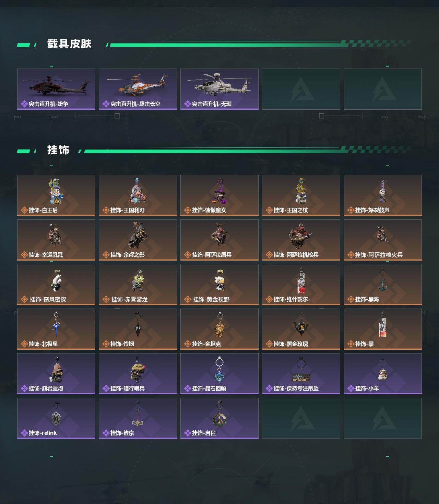The image size is (439, 504).
Task: Pick the 挂饰-保持专注吊坠 pendant
Action: click(301, 374)
